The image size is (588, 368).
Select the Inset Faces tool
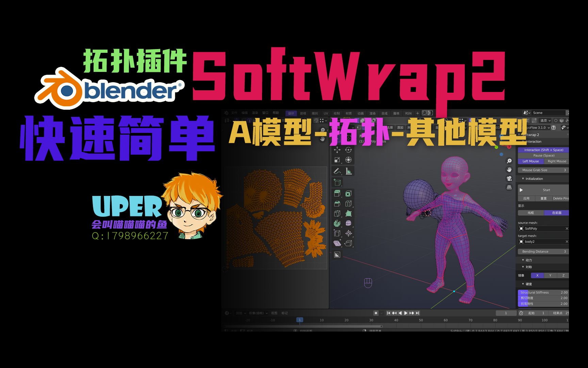coord(348,194)
